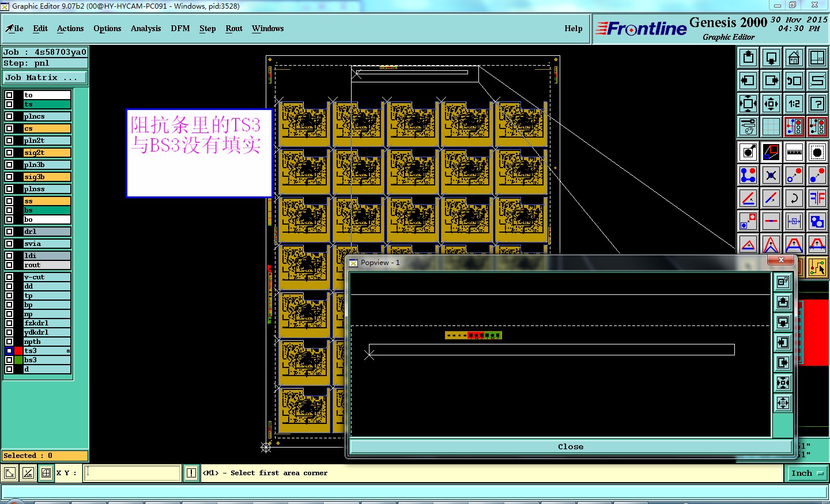Select the feature selection arrow tool
Viewport: 830px width, 504px height.
point(748,152)
